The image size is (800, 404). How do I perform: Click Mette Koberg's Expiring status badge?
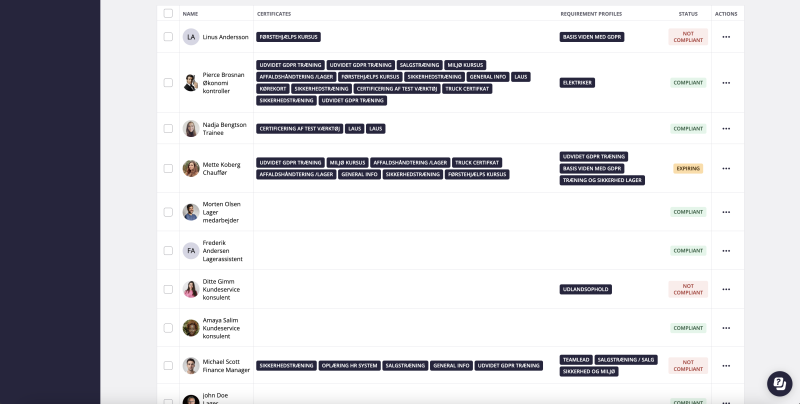point(688,169)
